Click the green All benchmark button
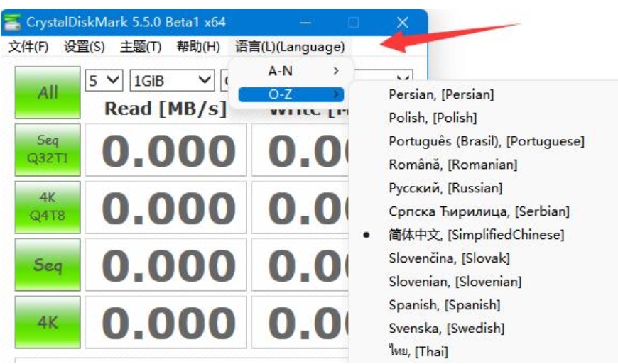 pos(48,92)
